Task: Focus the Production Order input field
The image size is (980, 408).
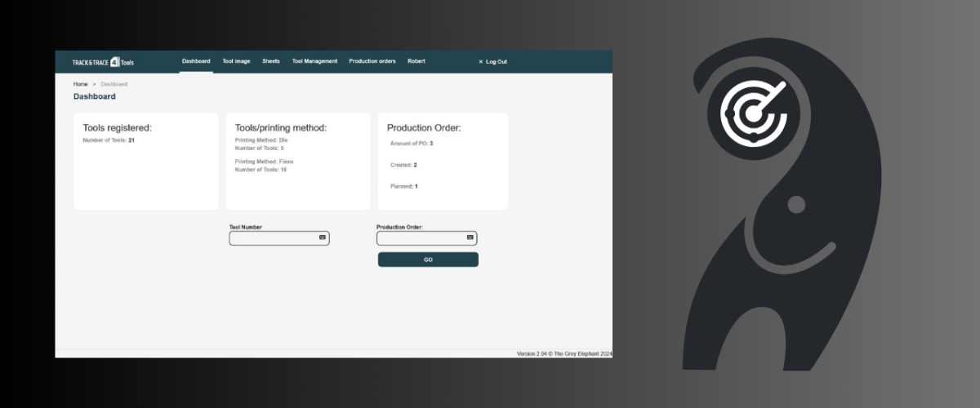Action: (x=426, y=238)
